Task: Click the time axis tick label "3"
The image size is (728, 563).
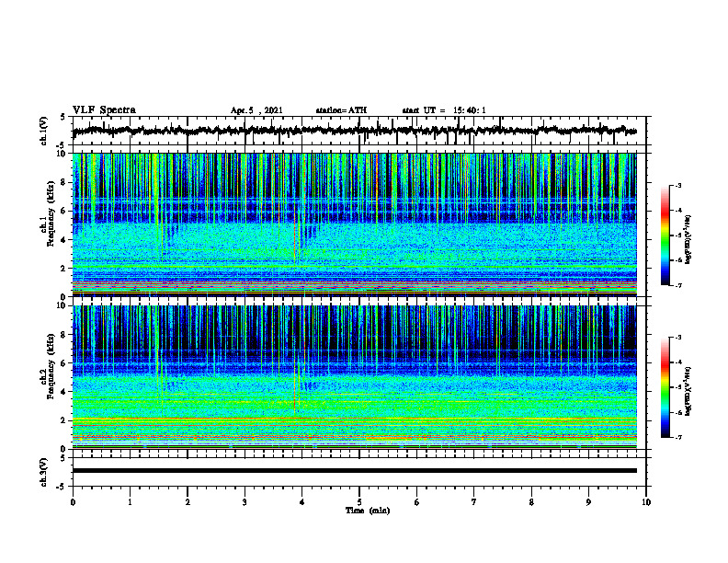Action: tap(245, 502)
